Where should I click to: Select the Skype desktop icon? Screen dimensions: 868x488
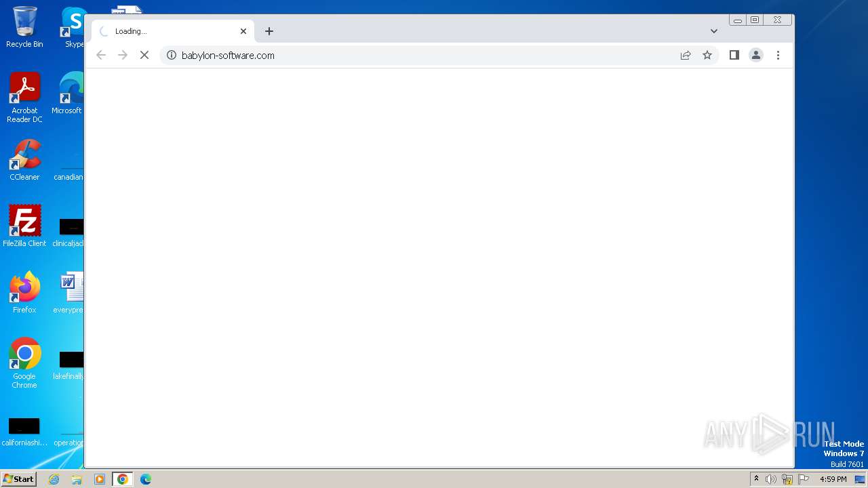click(73, 27)
